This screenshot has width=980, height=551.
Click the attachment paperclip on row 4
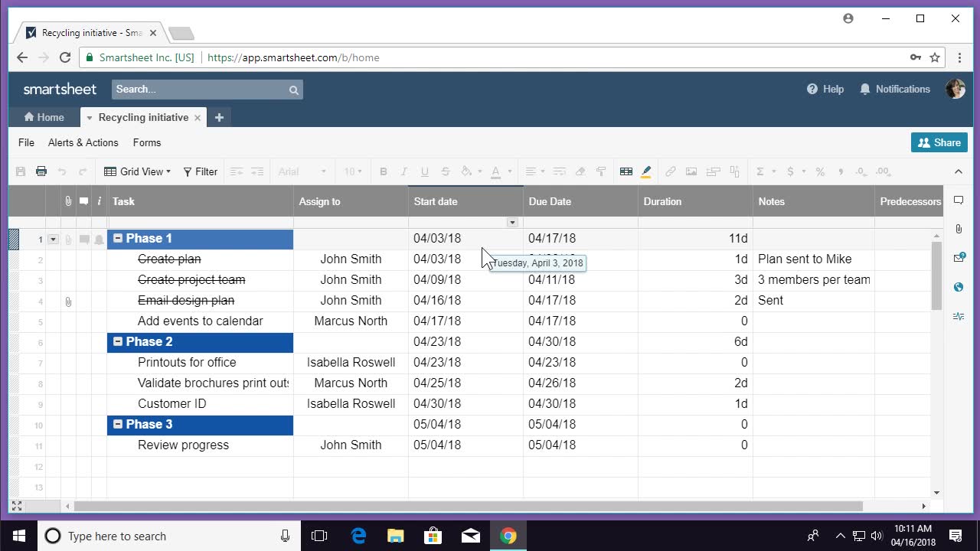(68, 302)
